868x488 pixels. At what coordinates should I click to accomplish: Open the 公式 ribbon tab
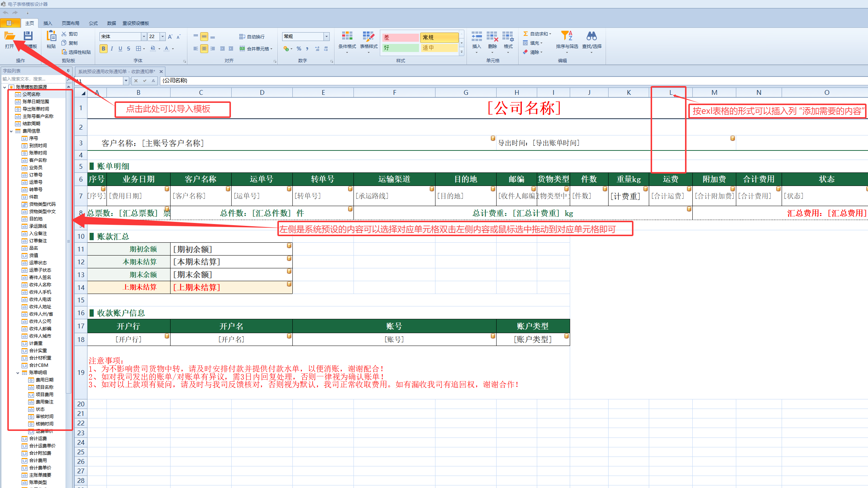pos(93,23)
